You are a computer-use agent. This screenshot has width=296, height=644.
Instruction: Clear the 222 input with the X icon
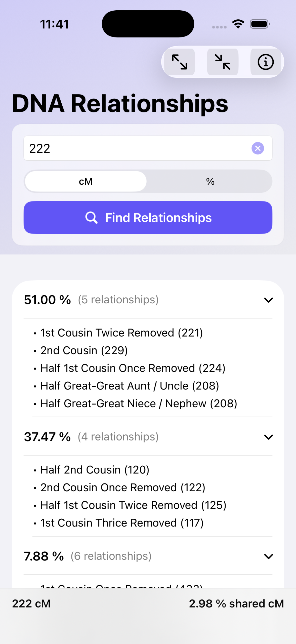tap(258, 148)
